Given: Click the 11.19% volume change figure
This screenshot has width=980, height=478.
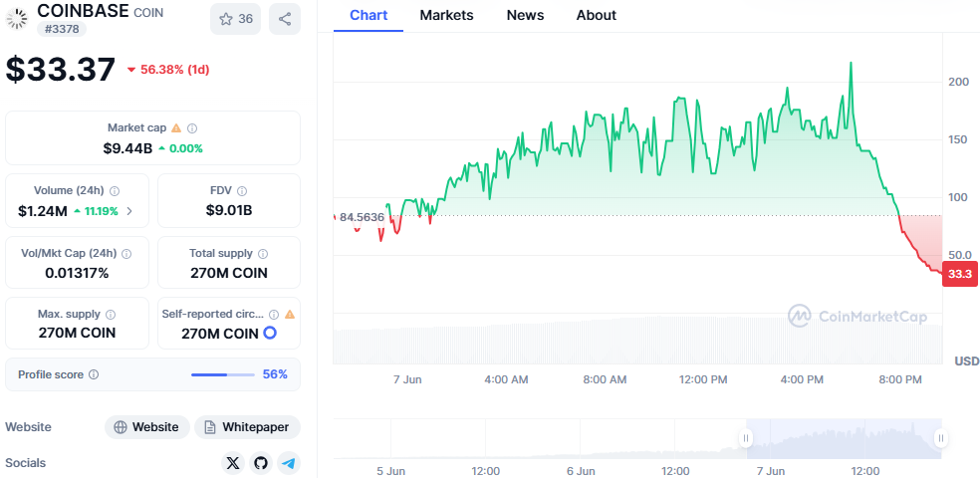Looking at the screenshot, I should pos(96,211).
